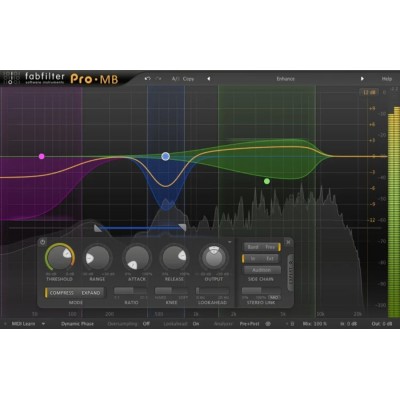Click the Audition button
This screenshot has width=400, height=400.
pyautogui.click(x=262, y=270)
